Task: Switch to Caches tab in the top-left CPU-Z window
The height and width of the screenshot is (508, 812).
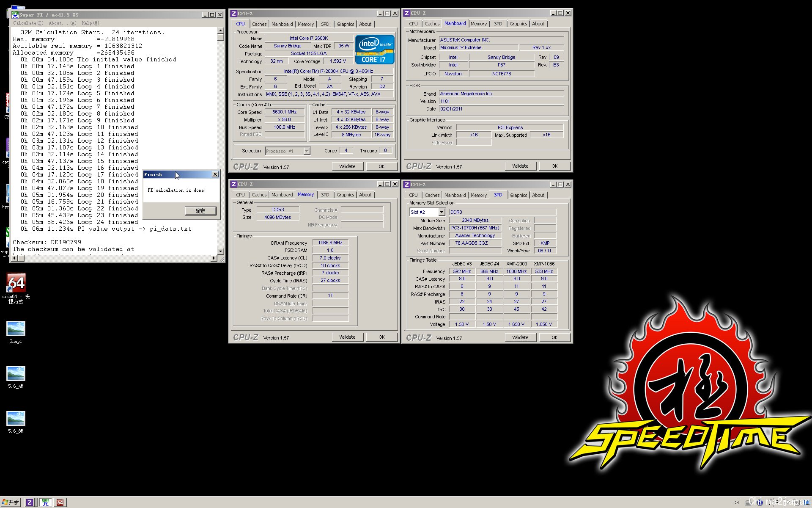Action: [259, 24]
